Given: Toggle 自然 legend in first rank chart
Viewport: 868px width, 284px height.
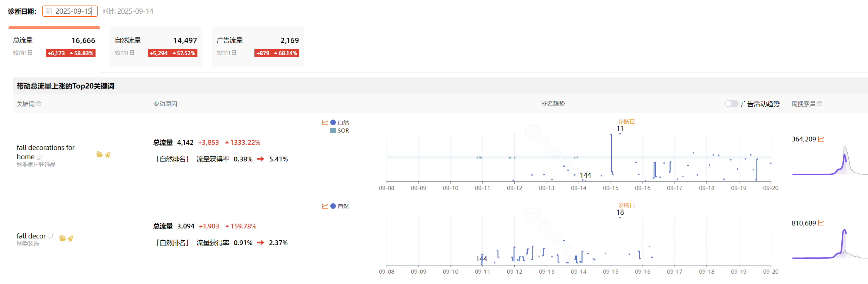Looking at the screenshot, I should pyautogui.click(x=340, y=122).
